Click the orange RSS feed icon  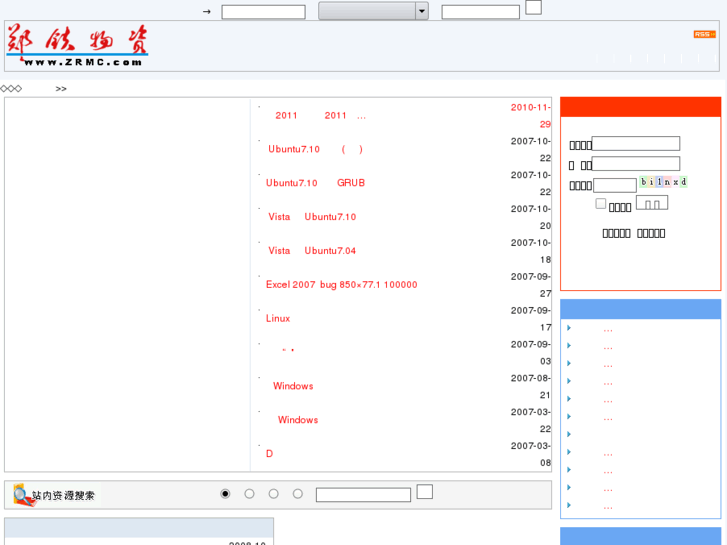pyautogui.click(x=704, y=34)
